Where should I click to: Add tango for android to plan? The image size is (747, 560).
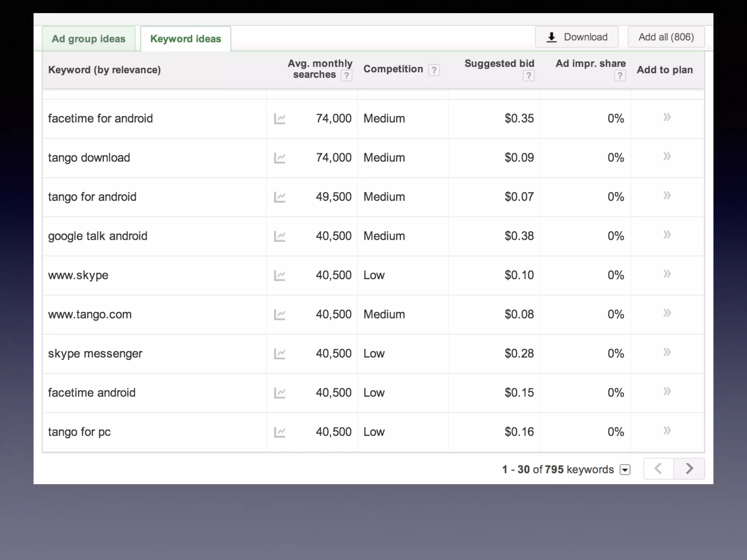[667, 196]
